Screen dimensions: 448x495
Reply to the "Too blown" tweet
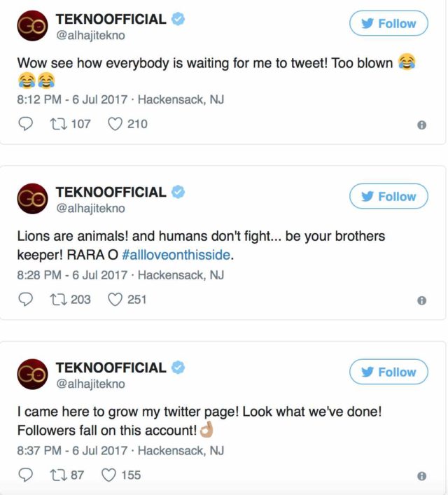click(25, 124)
